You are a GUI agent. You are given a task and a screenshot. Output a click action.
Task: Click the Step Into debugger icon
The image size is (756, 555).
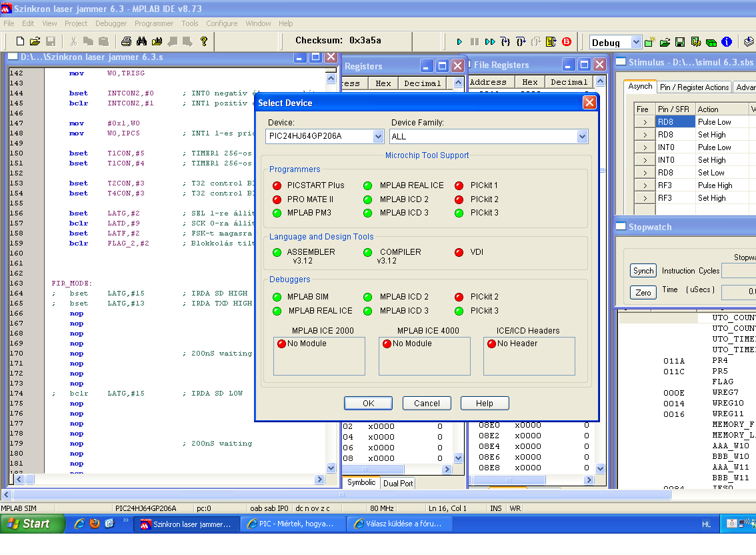pos(505,41)
